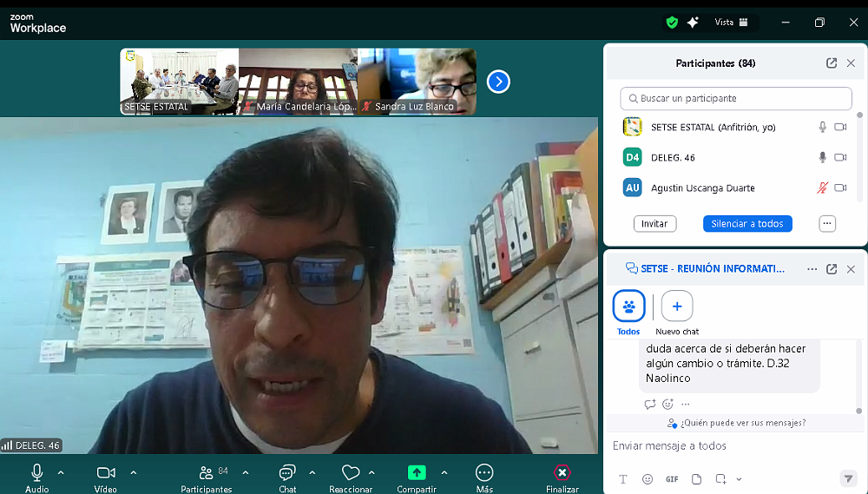Open the Más options icon

484,473
